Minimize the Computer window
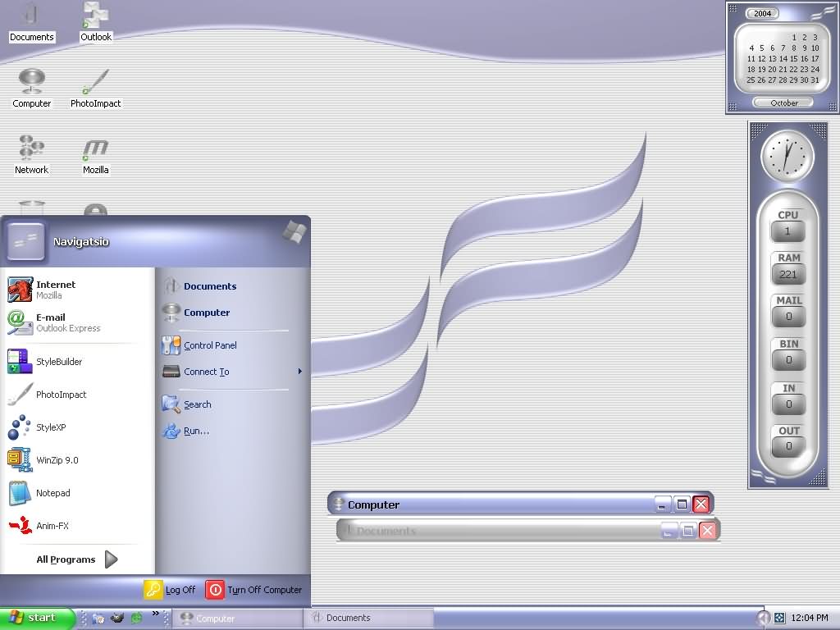 click(662, 504)
